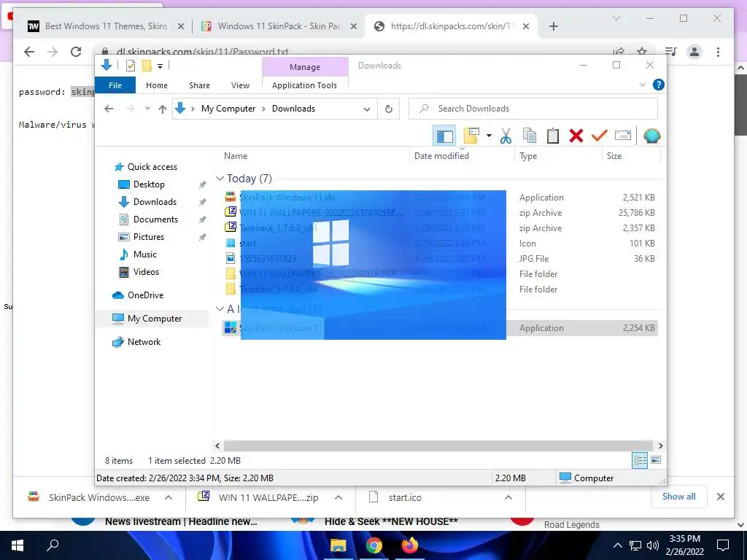
Task: Switch to Best Windows 11 Themes Chrome tab
Action: (x=106, y=26)
